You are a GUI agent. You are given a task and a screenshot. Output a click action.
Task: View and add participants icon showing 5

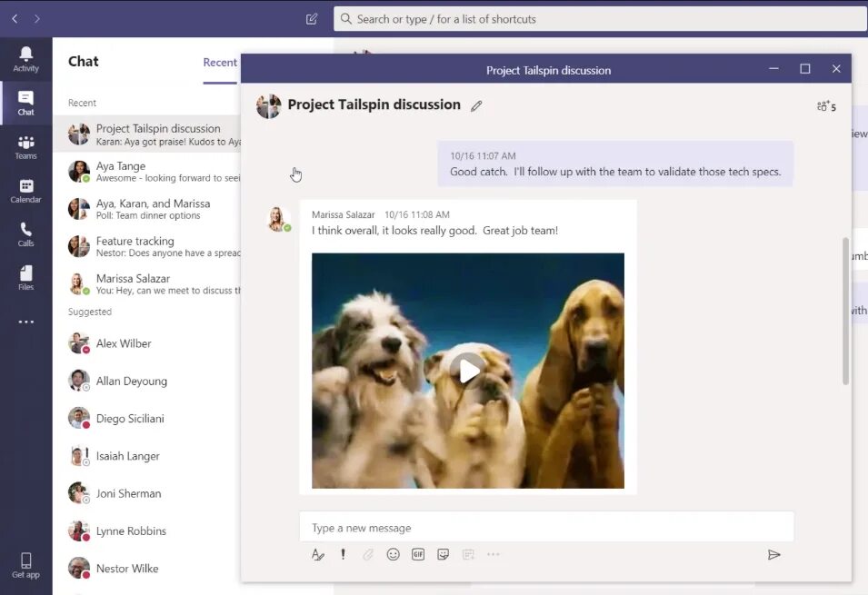pyautogui.click(x=826, y=106)
